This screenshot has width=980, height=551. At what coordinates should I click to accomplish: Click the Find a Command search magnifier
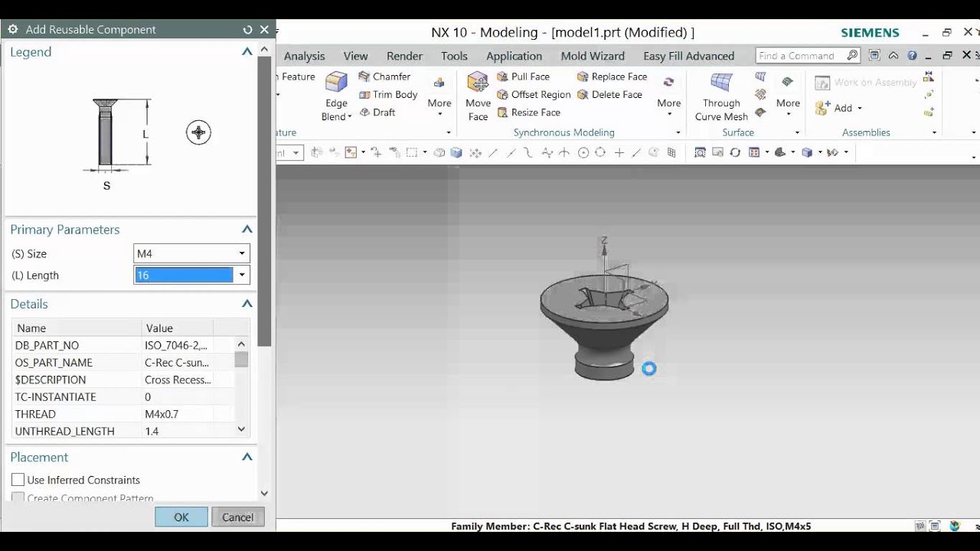pos(852,55)
